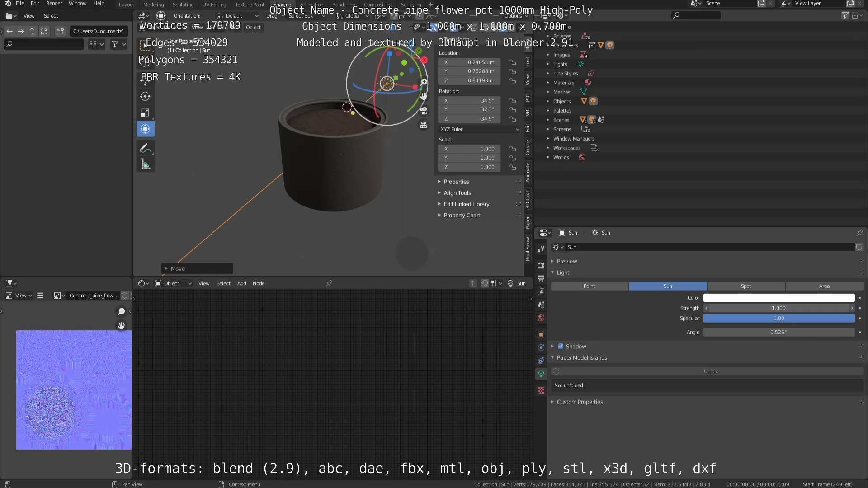Toggle fake user shield for Sun data
Screen dimensions: 868x488
pyautogui.click(x=859, y=247)
